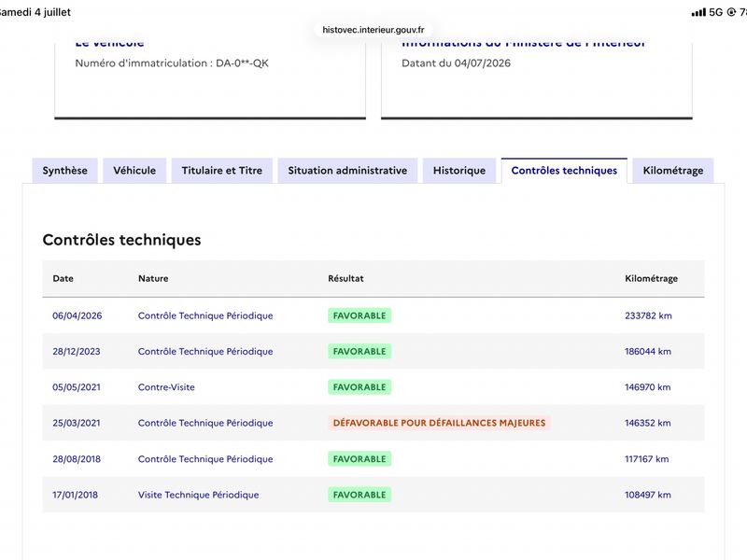Go to the Historique tab
Screen dimensions: 747x560
459,171
